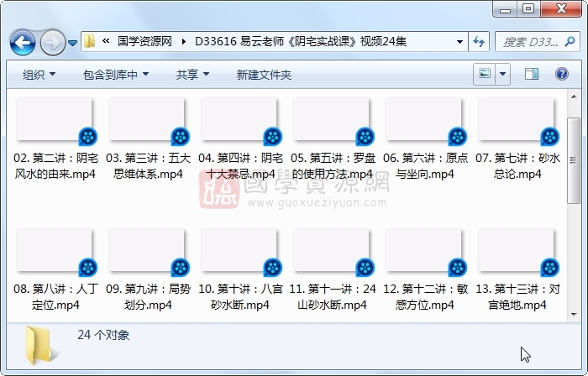Click file name 06. 第六讲：原点与坐向.mp4

[x=425, y=166]
